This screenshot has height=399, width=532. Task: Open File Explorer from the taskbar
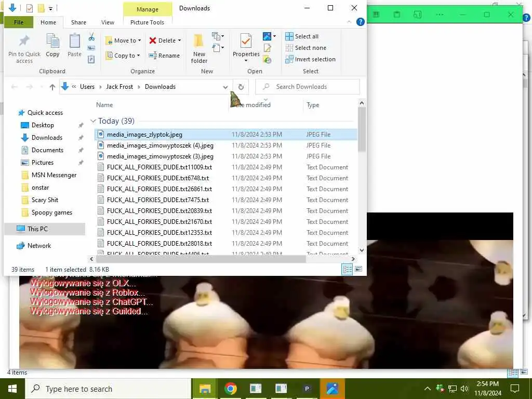205,389
